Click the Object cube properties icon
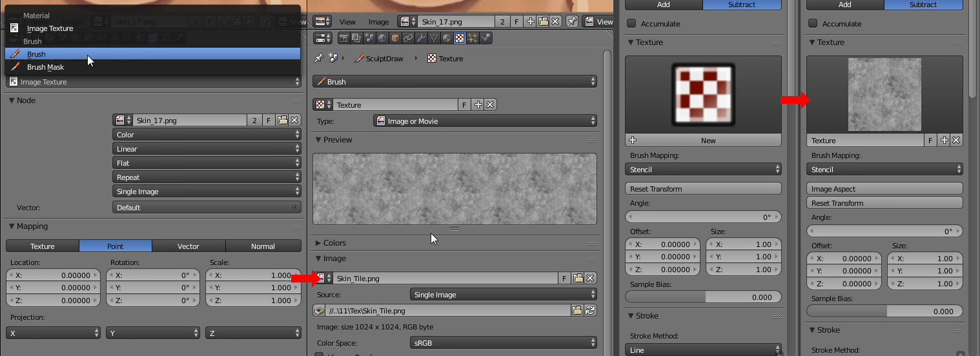This screenshot has height=356, width=980. [x=395, y=38]
